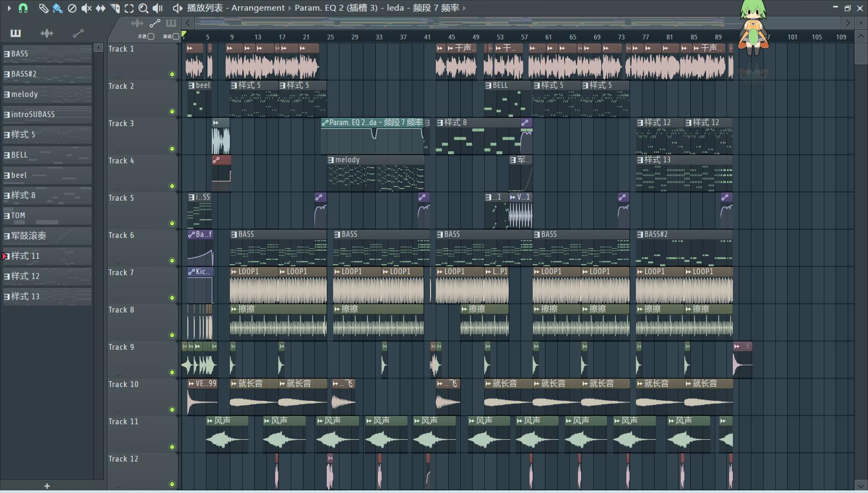Screen dimensions: 868x493
Task: Expand the arrow after Arrangement
Action: [290, 8]
